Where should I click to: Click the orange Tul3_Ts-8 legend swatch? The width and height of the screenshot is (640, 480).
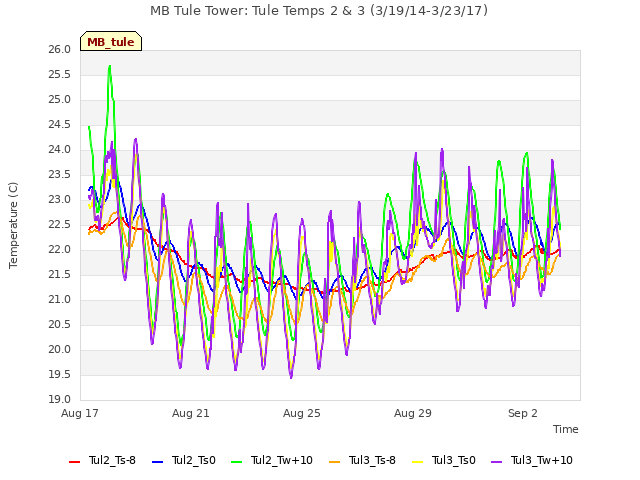[x=334, y=462]
